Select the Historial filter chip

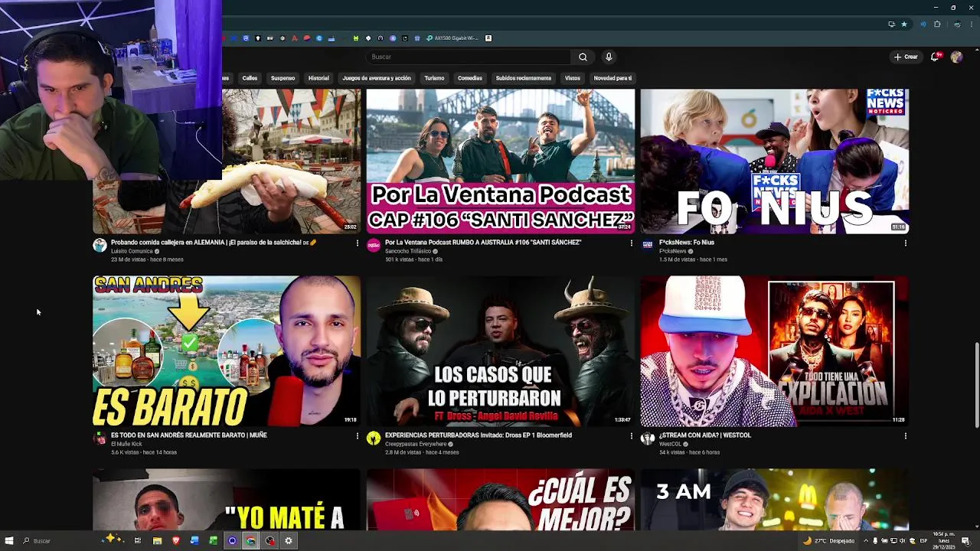point(318,78)
